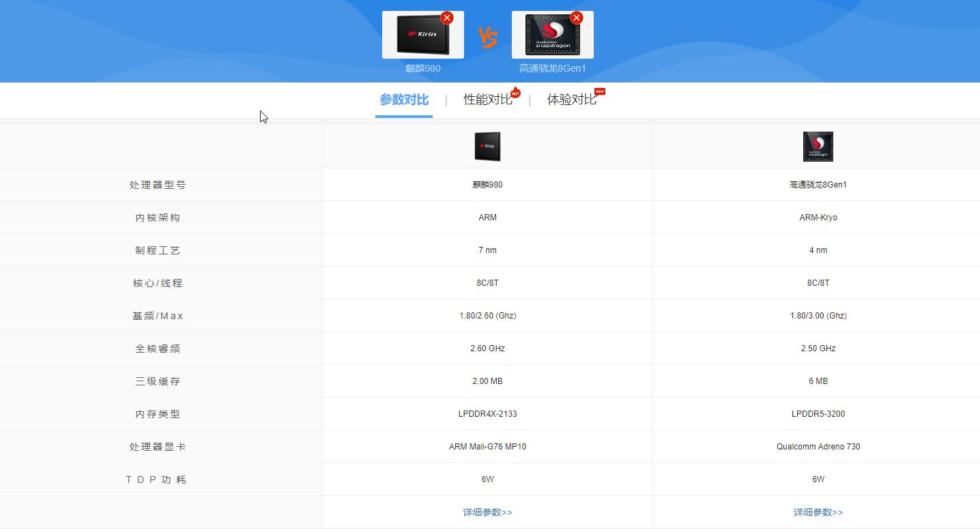Click the orange VS icon between the chips
Viewport: 980px width, 532px height.
pyautogui.click(x=488, y=38)
